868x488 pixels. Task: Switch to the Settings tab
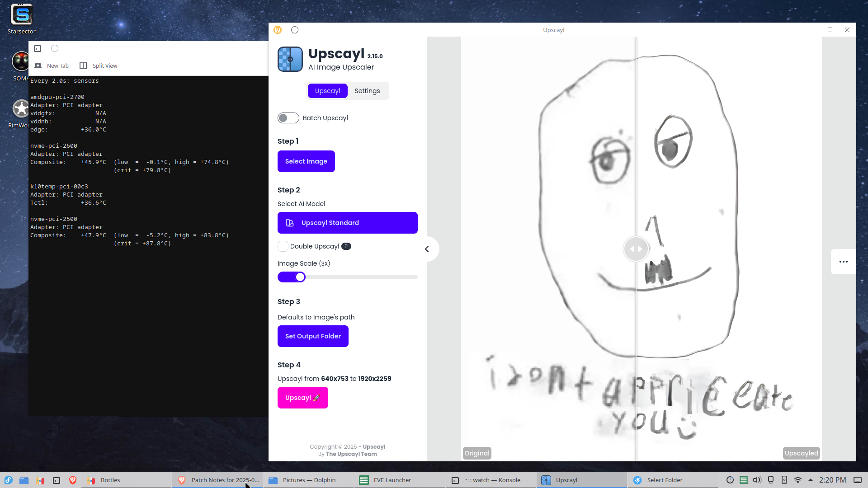point(367,91)
